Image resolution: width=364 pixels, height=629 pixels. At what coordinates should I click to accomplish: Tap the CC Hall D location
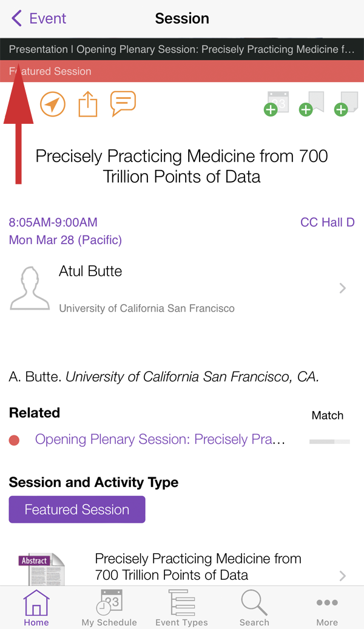tap(327, 222)
